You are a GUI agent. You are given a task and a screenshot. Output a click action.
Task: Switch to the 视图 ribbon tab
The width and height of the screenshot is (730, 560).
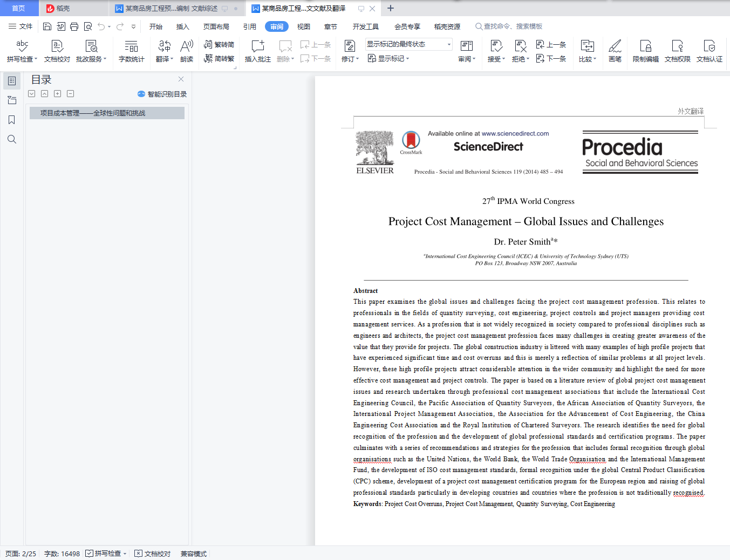(x=304, y=26)
